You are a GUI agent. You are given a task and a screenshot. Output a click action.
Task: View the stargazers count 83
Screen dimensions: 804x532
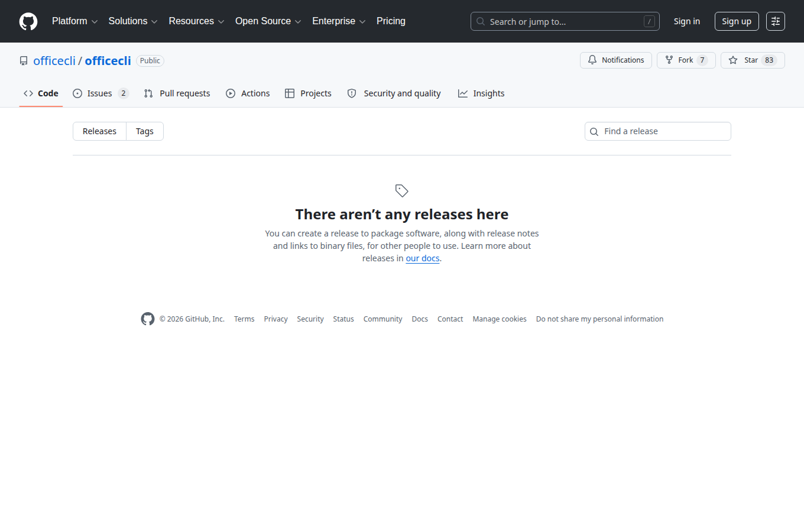tap(769, 60)
